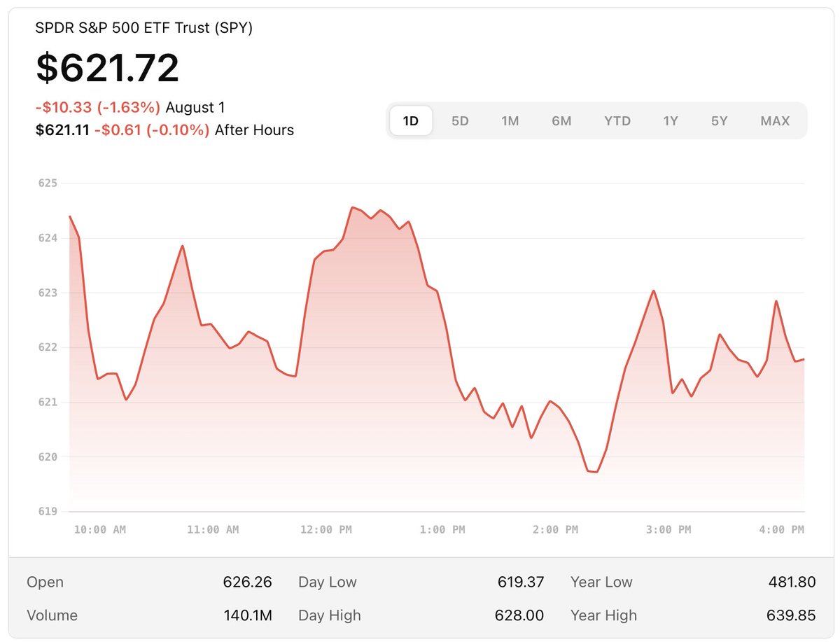Click the Year High label

(x=603, y=616)
